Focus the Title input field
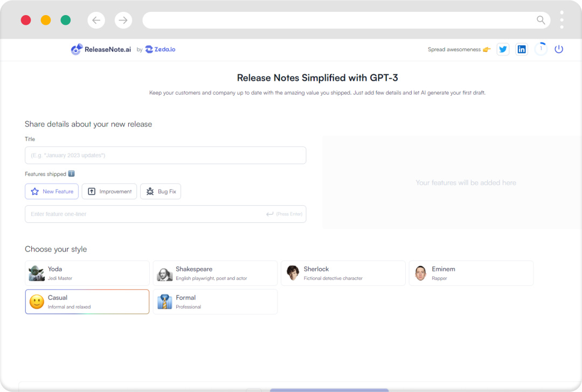The width and height of the screenshot is (582, 392). tap(165, 156)
